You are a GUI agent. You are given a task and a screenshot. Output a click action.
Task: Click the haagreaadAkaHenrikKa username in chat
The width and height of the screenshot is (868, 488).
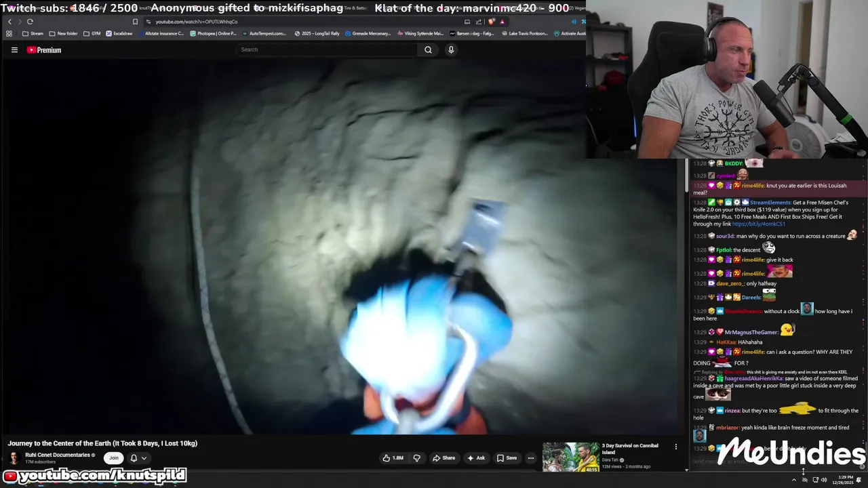pyautogui.click(x=754, y=378)
